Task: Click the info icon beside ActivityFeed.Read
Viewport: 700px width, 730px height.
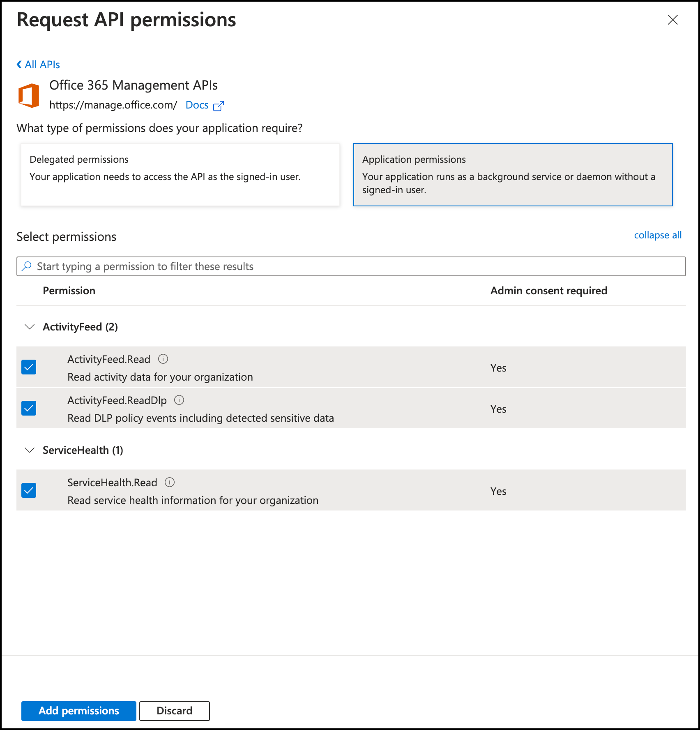Action: coord(163,359)
